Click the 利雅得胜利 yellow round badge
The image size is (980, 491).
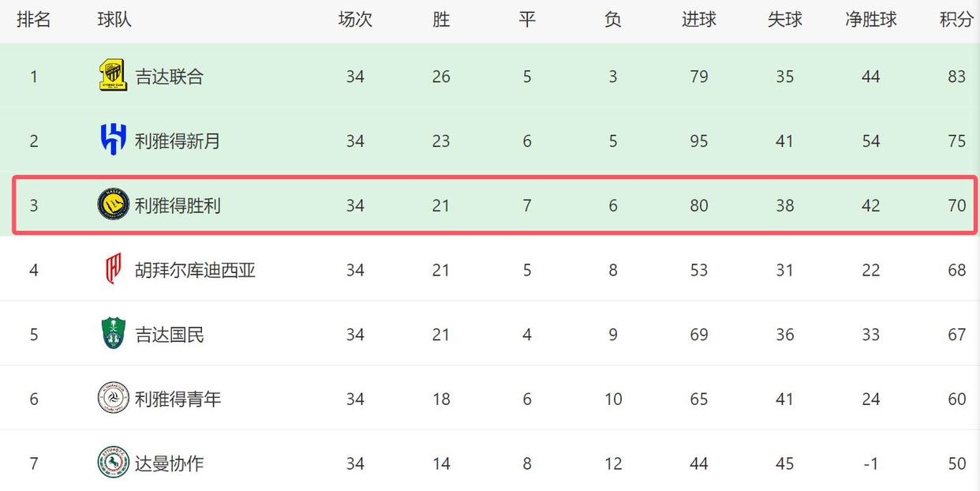point(113,205)
